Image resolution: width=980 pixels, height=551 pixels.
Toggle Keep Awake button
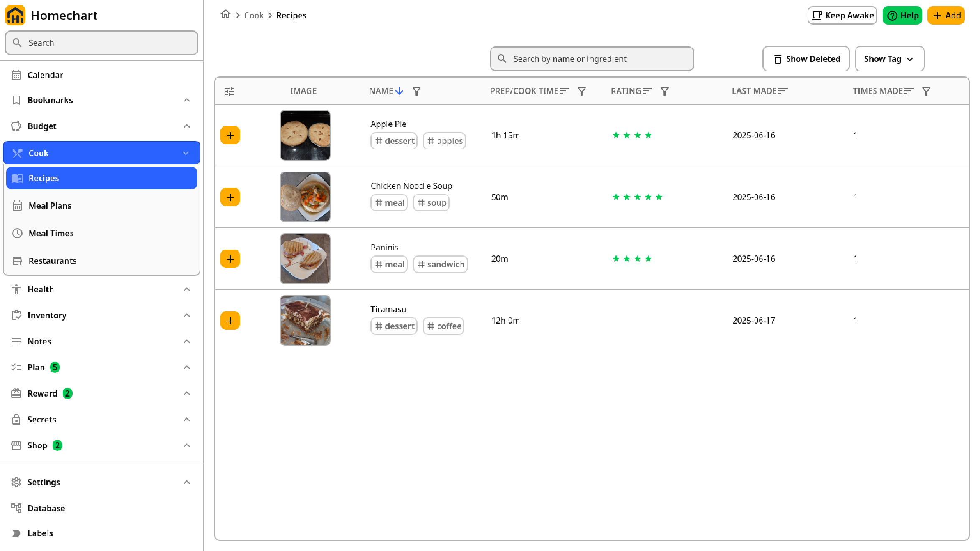point(842,15)
